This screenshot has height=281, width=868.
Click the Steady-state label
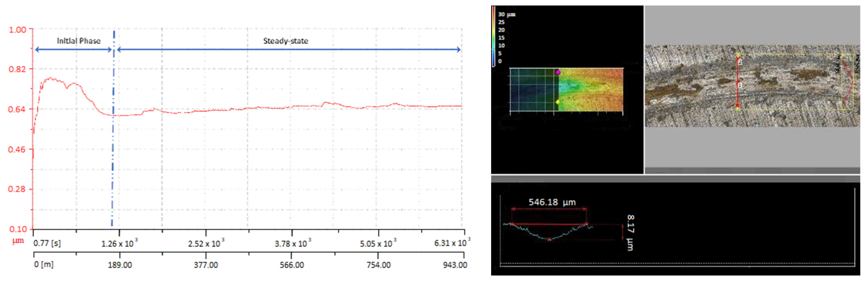[285, 41]
